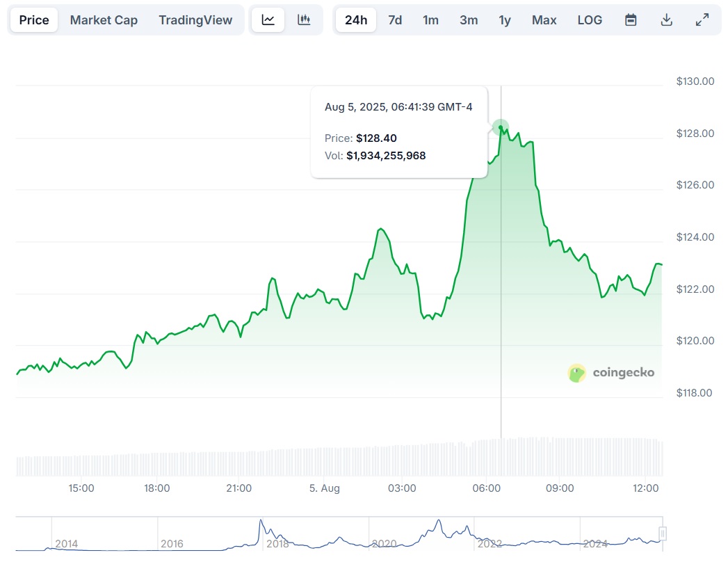Set range to 3m
728x562 pixels.
pyautogui.click(x=469, y=20)
